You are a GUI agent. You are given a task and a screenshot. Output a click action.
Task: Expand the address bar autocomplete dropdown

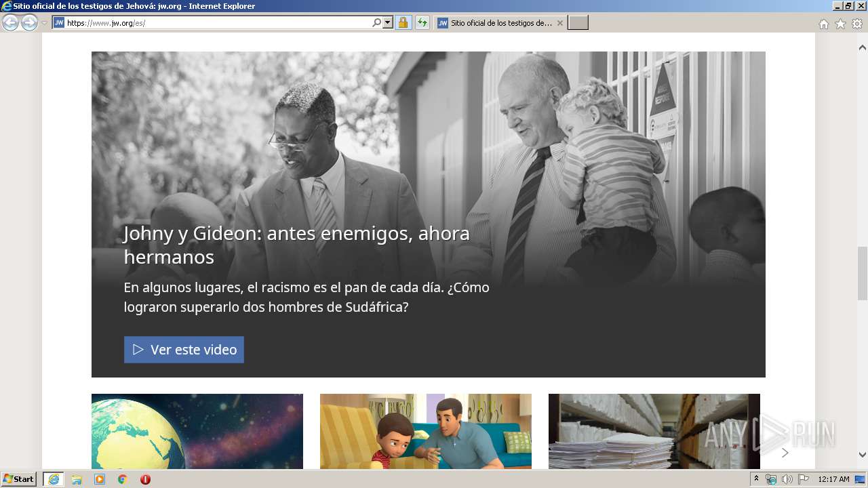click(388, 23)
